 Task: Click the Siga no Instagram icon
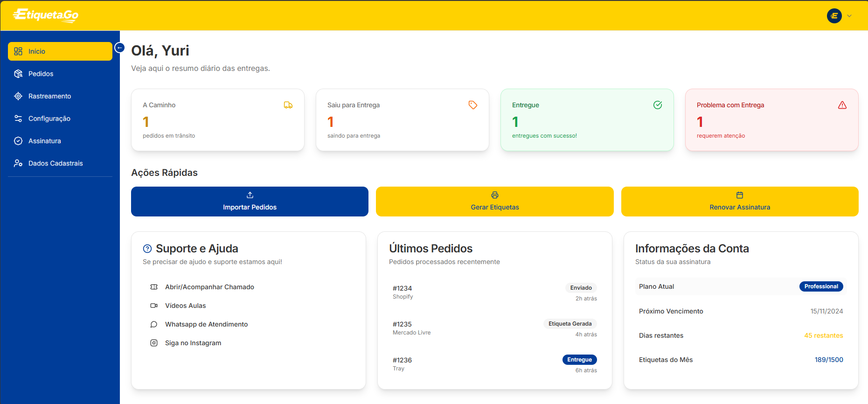tap(154, 343)
